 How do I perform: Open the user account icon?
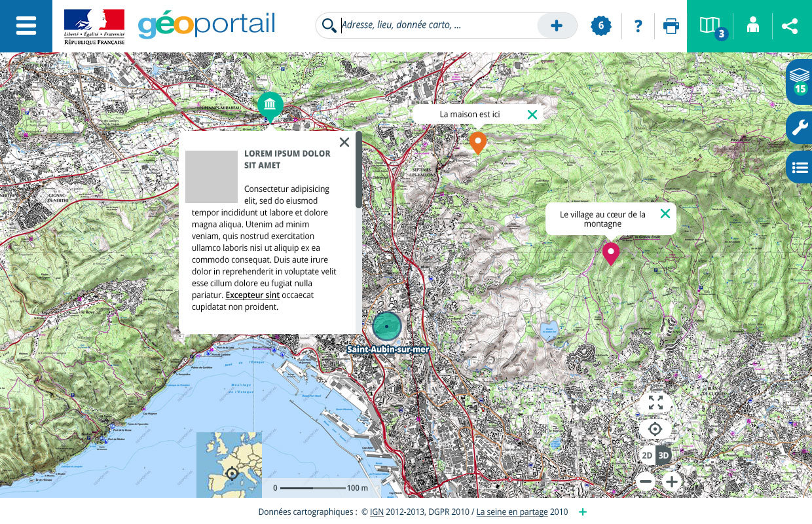point(753,26)
